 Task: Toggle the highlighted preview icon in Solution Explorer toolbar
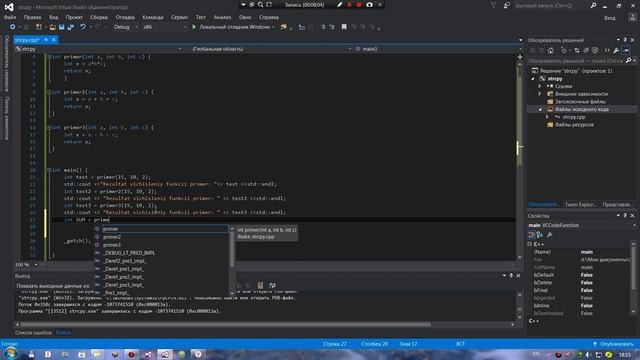[x=626, y=51]
